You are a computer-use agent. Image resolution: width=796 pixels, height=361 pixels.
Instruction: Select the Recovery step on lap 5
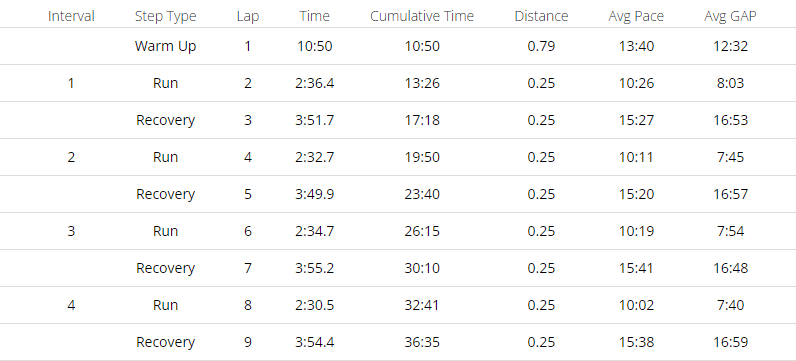pos(165,194)
